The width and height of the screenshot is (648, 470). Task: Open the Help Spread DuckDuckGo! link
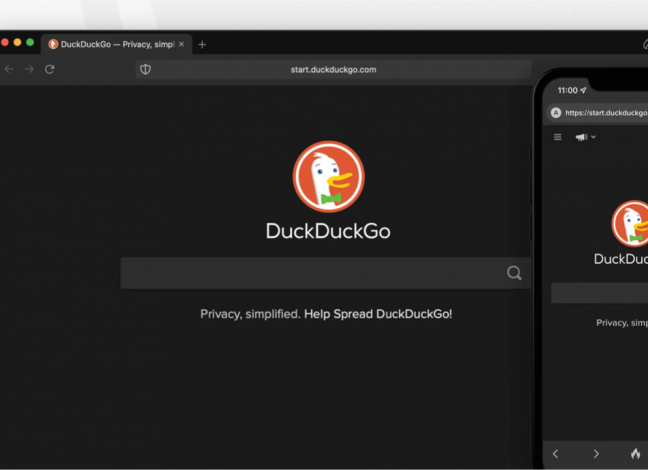tap(378, 314)
